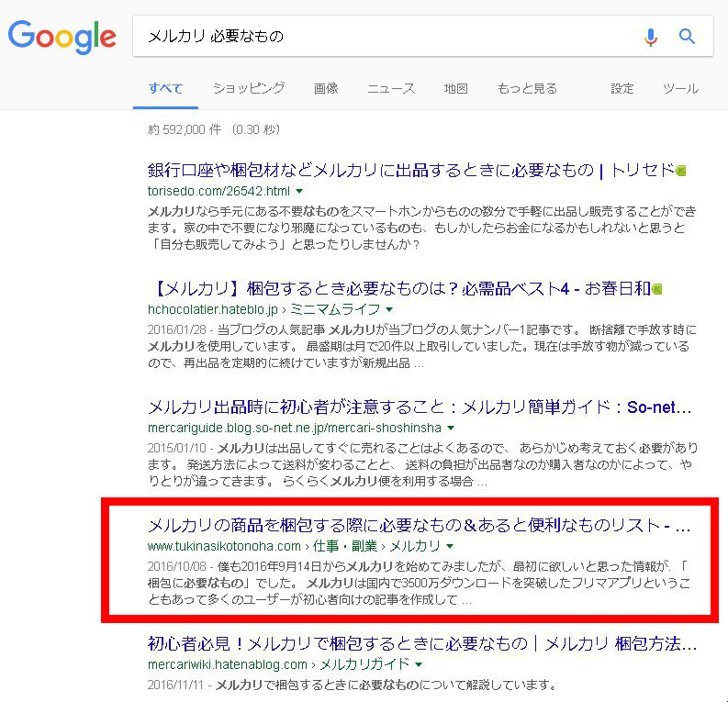Image resolution: width=728 pixels, height=702 pixels.
Task: Switch to the 地図 tab
Action: [455, 88]
